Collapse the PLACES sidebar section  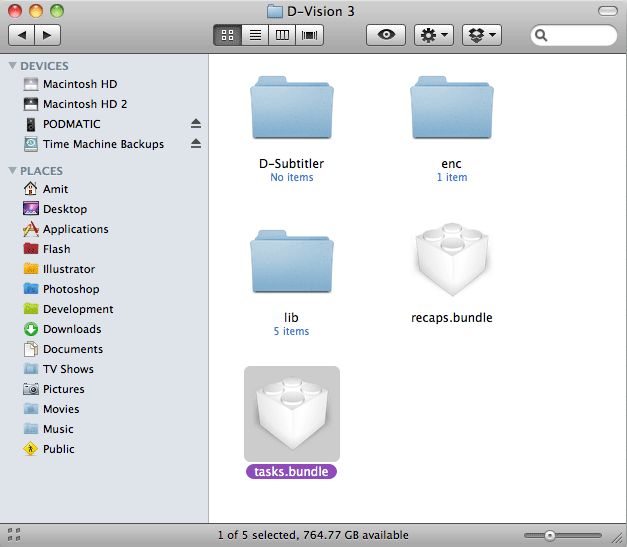click(12, 171)
